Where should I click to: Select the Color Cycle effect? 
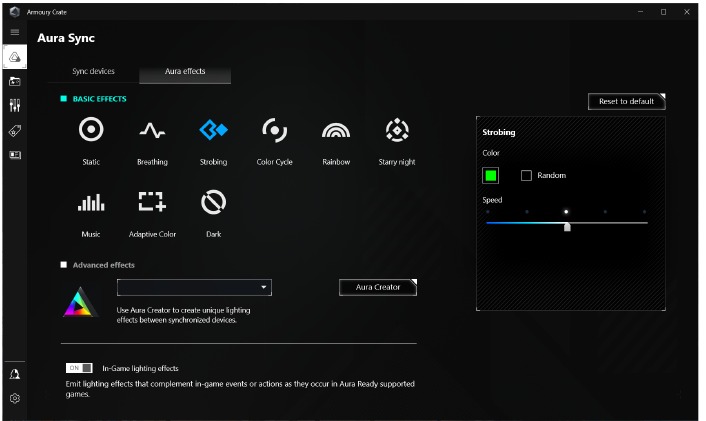click(274, 130)
